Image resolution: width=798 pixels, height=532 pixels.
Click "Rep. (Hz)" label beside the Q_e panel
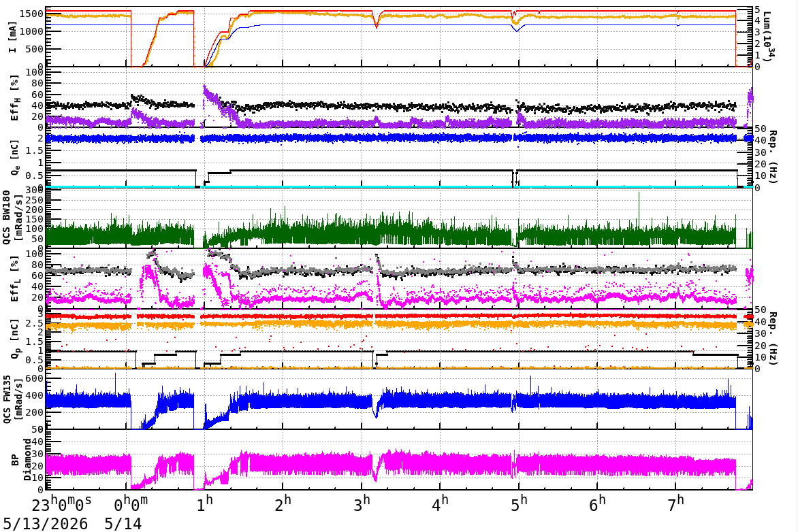[773, 156]
